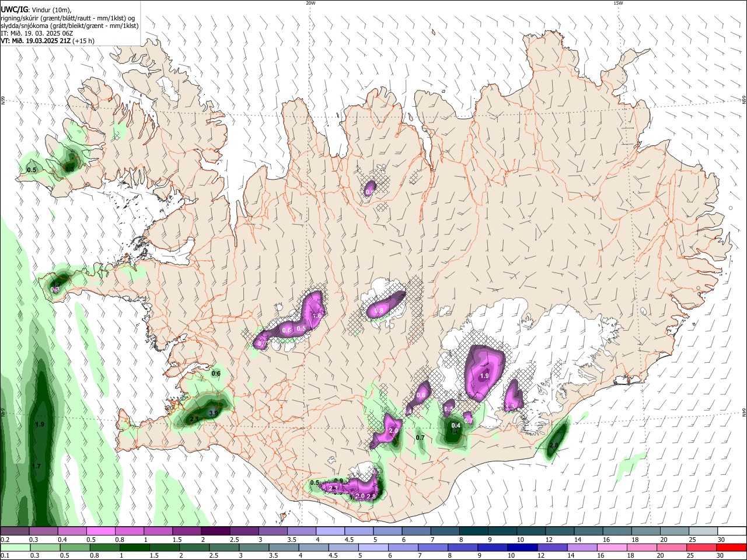Click the 'VT: Mið. 19.03.2025 21Z' valid time
Viewport: 747px width, 560px height.
pos(35,41)
